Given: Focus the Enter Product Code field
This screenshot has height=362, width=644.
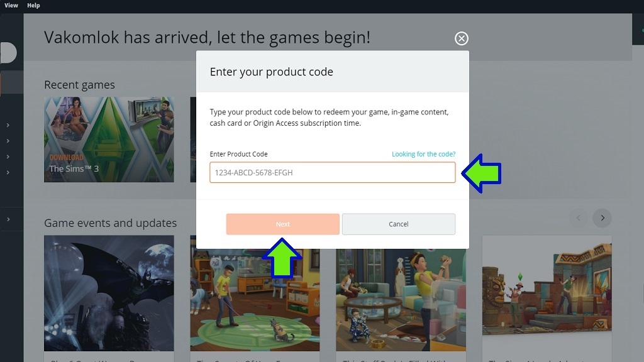Looking at the screenshot, I should pyautogui.click(x=332, y=172).
